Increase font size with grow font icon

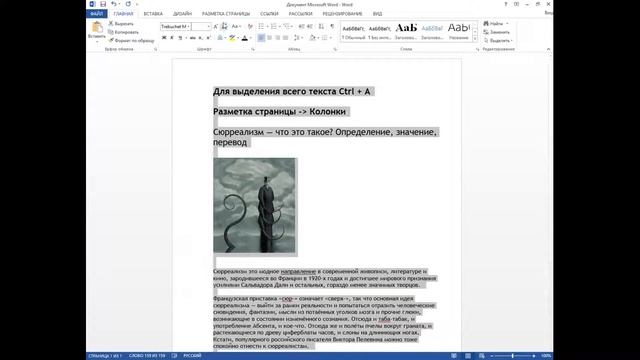point(216,27)
